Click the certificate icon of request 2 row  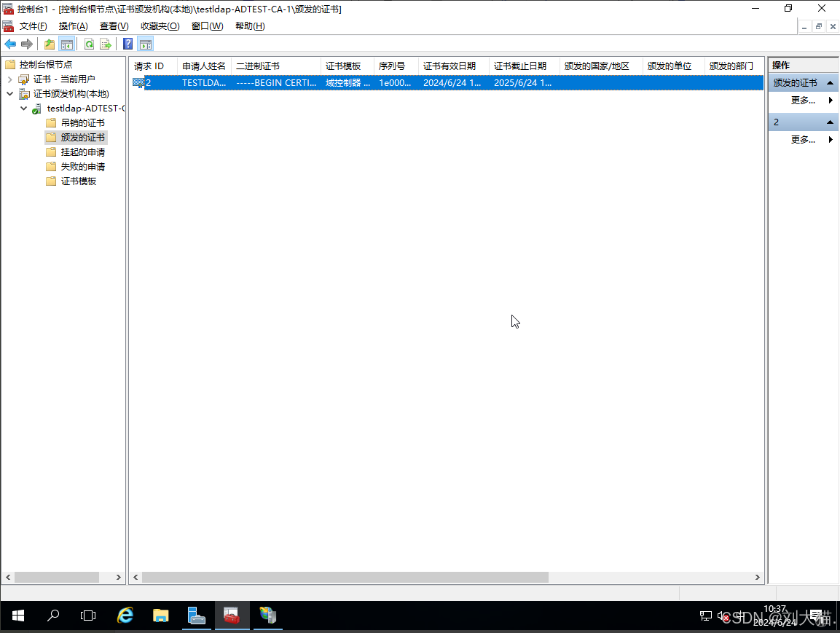pyautogui.click(x=138, y=82)
